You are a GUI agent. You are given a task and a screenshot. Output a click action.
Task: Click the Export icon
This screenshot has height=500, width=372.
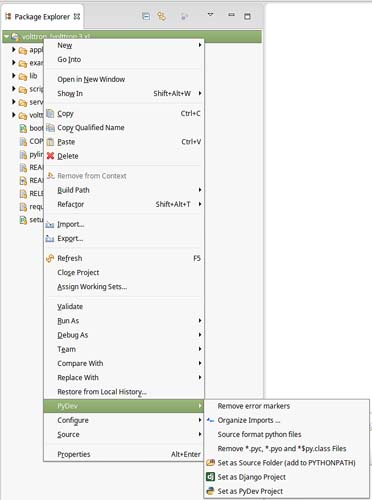[x=50, y=239]
